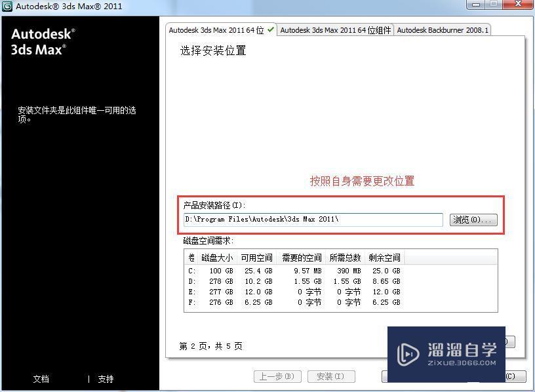The width and height of the screenshot is (535, 392).
Task: Click the 支持 support link
Action: click(106, 379)
